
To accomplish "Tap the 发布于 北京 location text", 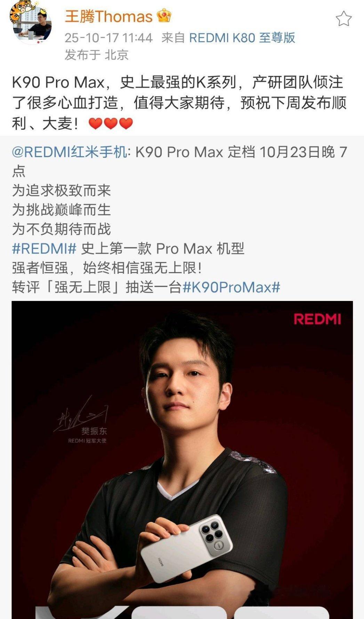I will click(97, 55).
